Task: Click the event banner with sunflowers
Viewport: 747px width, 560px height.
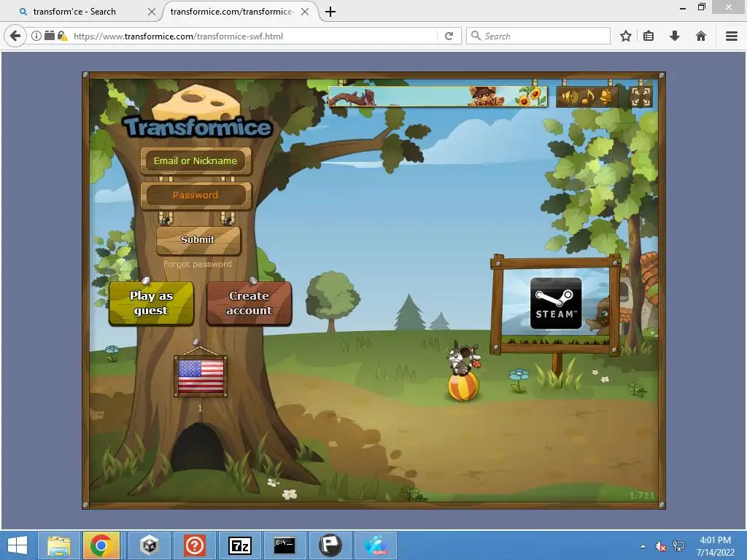Action: tap(438, 96)
